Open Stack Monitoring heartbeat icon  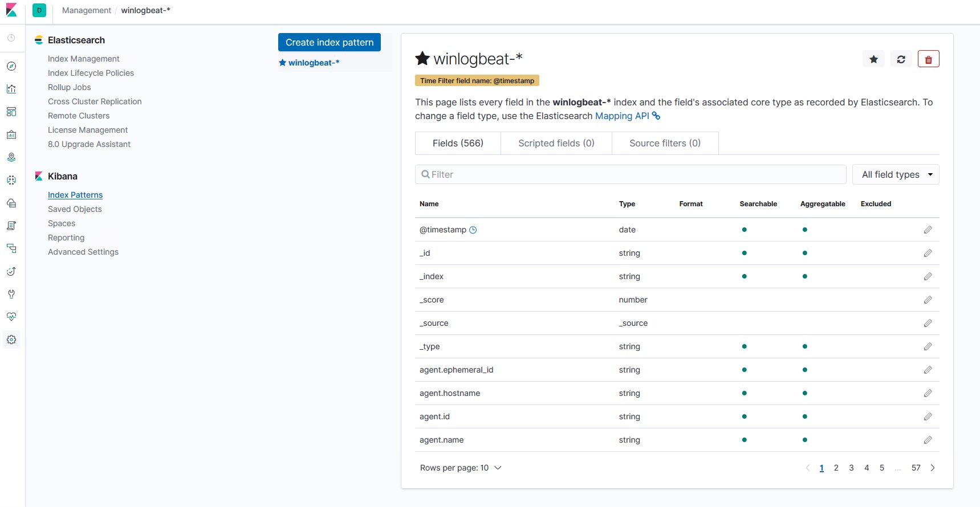11,317
